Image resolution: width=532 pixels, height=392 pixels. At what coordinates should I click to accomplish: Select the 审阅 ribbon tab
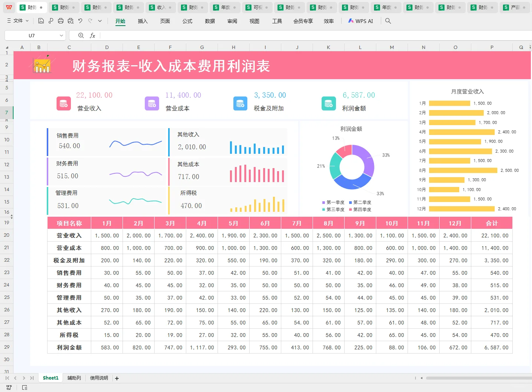pyautogui.click(x=232, y=21)
